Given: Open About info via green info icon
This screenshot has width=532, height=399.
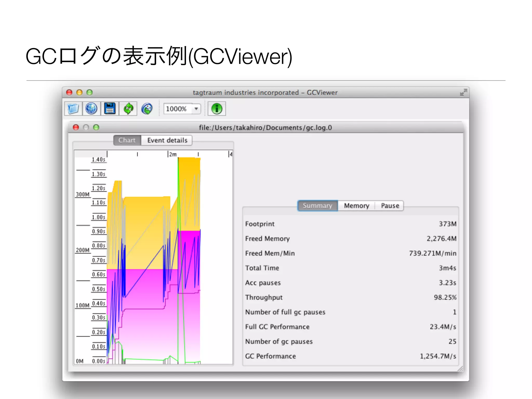Looking at the screenshot, I should tap(217, 109).
